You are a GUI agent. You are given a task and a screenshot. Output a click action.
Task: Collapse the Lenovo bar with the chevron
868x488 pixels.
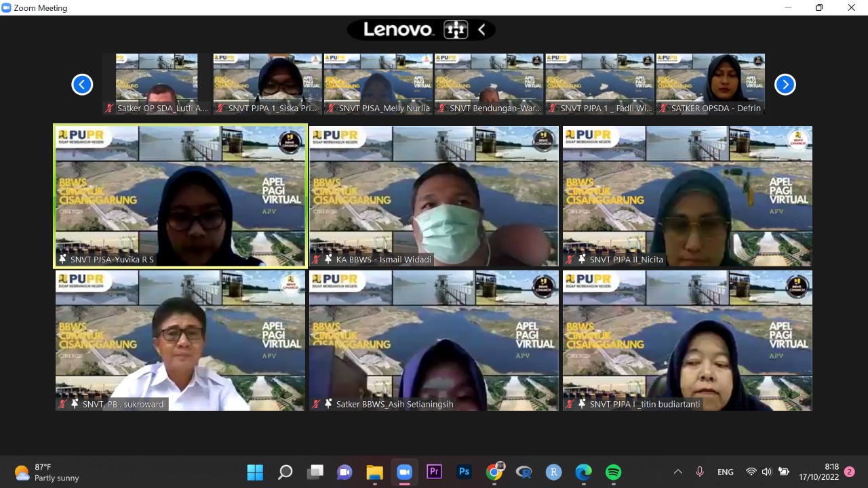pyautogui.click(x=481, y=30)
